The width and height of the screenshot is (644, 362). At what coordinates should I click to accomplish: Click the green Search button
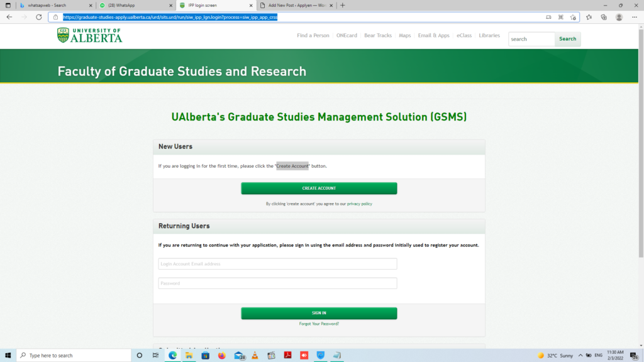pyautogui.click(x=568, y=39)
